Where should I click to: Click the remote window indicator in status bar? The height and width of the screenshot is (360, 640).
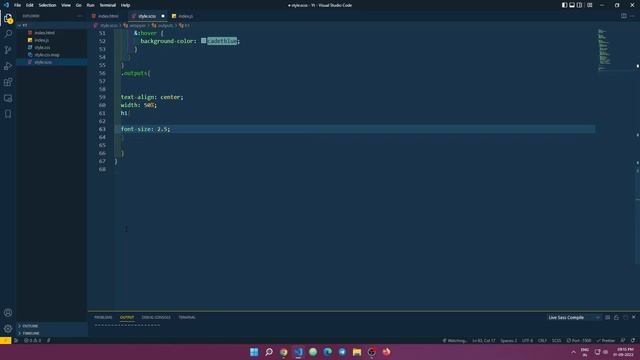click(x=5, y=340)
